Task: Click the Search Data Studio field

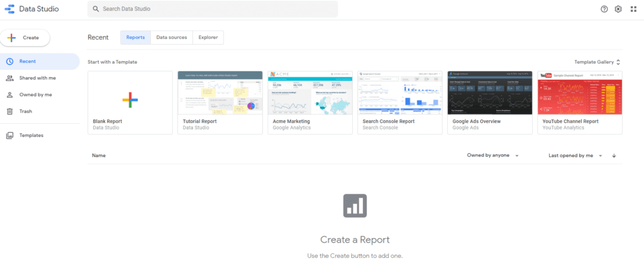Action: tap(213, 9)
